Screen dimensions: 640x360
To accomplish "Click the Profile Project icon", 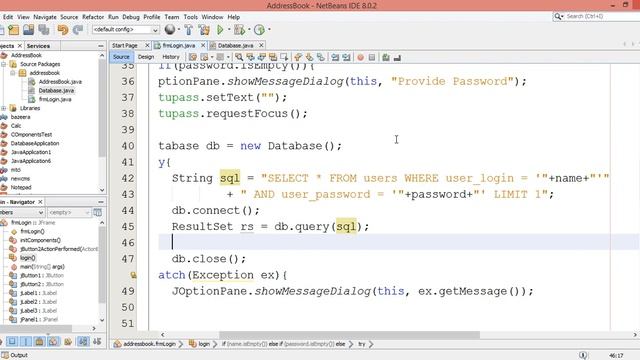I will (259, 30).
